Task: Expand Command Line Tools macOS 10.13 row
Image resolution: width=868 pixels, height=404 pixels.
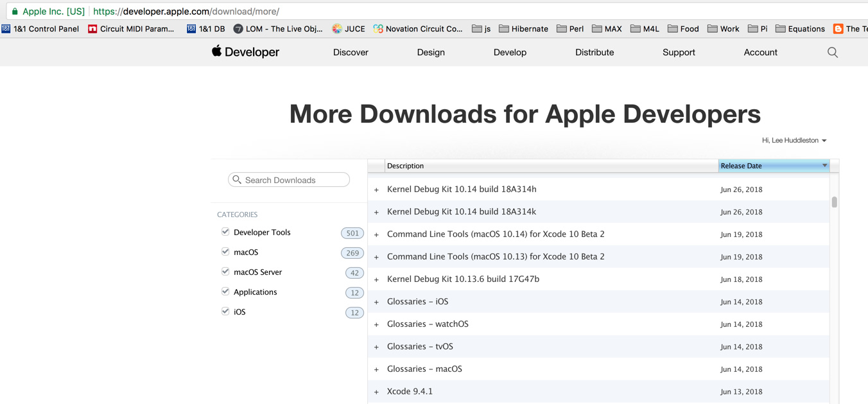Action: click(377, 257)
